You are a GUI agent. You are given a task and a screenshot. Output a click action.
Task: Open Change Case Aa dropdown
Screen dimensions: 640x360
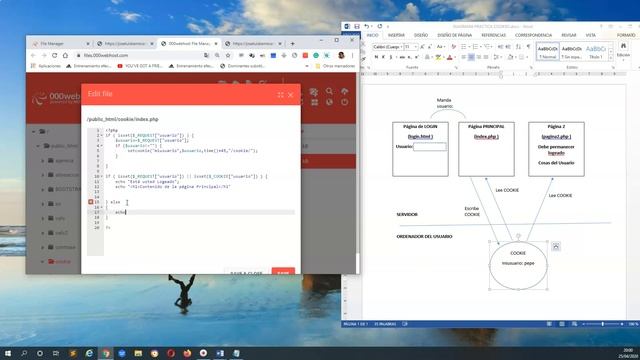440,47
